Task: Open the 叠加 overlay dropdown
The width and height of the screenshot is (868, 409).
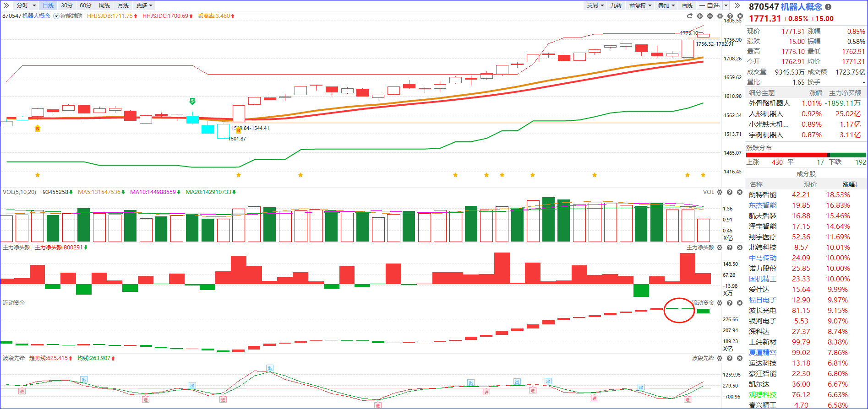Action: pos(666,5)
